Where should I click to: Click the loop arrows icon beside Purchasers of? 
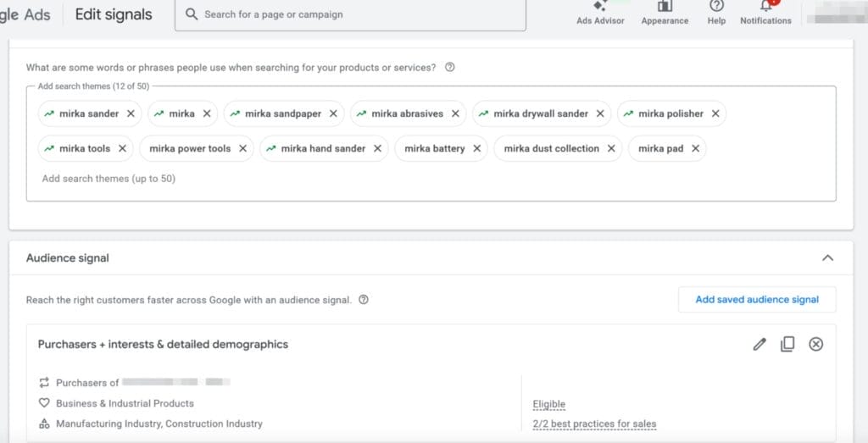pyautogui.click(x=44, y=382)
